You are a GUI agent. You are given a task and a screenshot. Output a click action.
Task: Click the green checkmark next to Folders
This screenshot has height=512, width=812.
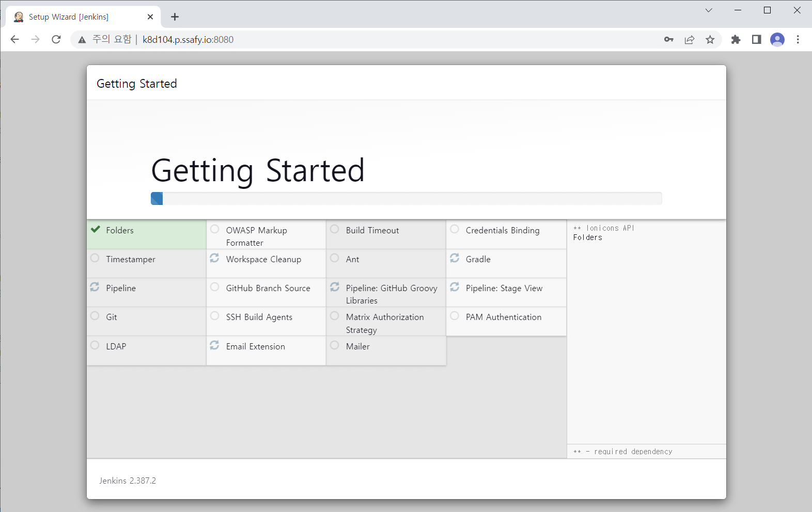coord(95,229)
